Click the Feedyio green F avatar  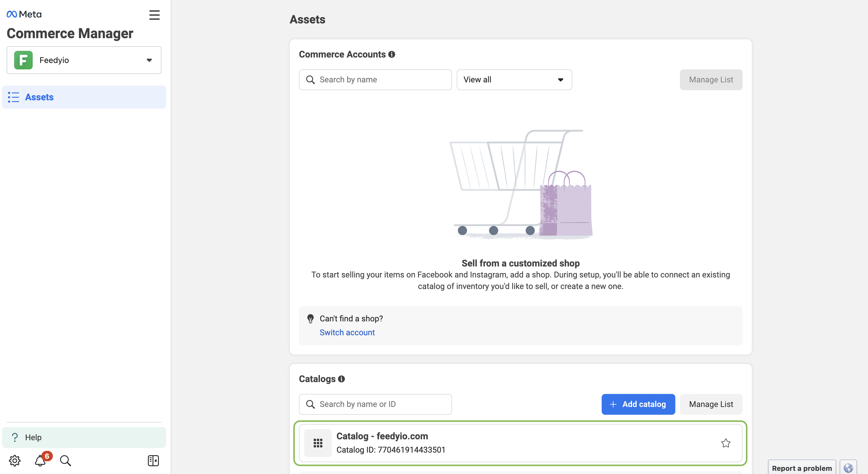(23, 60)
